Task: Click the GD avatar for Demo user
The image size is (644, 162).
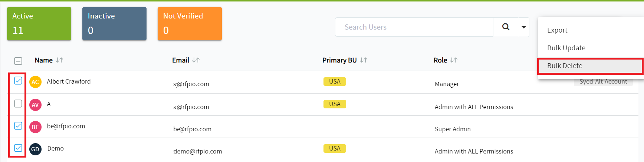Action: coord(35,149)
